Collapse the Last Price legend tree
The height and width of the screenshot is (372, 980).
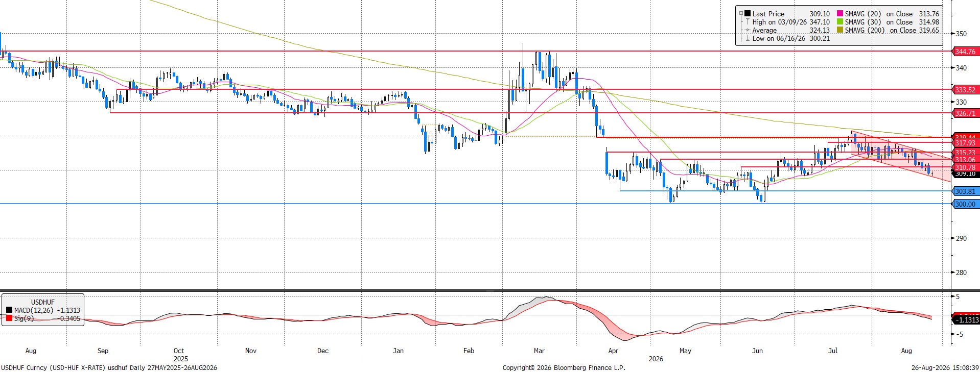pyautogui.click(x=741, y=14)
